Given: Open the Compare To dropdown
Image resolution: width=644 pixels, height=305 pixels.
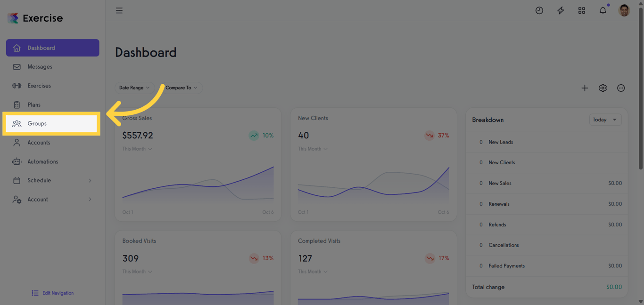Looking at the screenshot, I should 182,88.
